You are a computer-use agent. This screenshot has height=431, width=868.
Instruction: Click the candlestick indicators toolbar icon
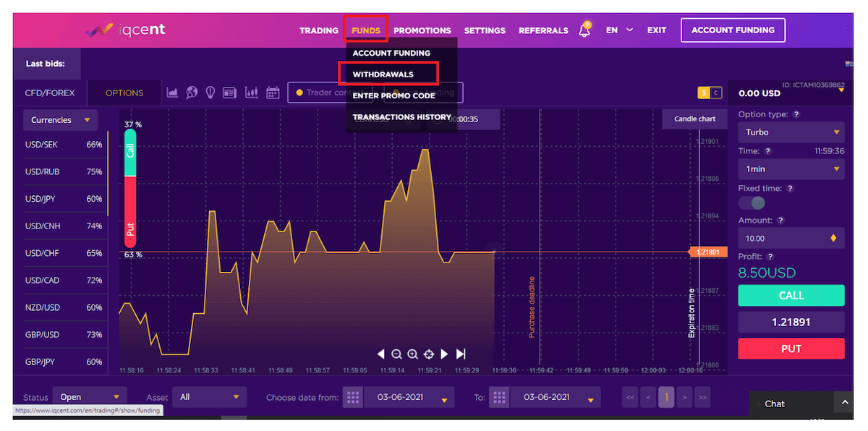click(251, 93)
